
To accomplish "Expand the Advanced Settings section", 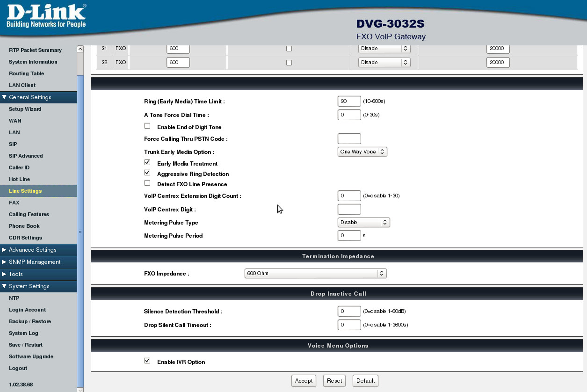I will click(32, 250).
